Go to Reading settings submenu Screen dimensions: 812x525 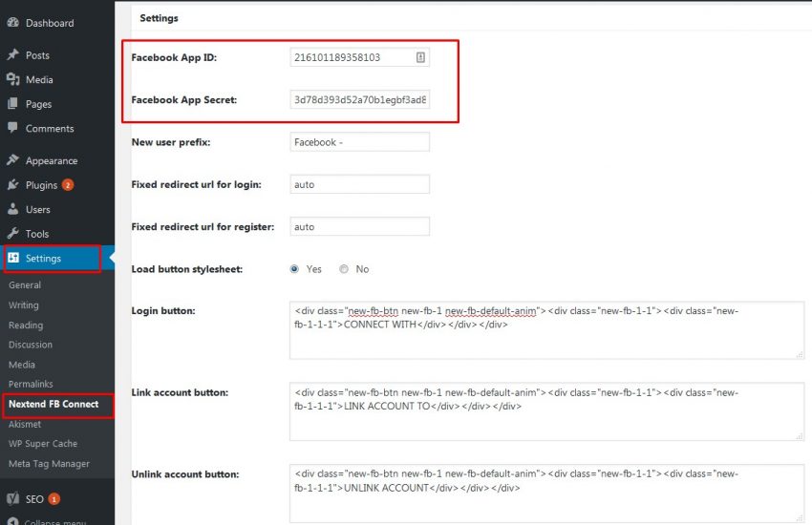pyautogui.click(x=26, y=325)
